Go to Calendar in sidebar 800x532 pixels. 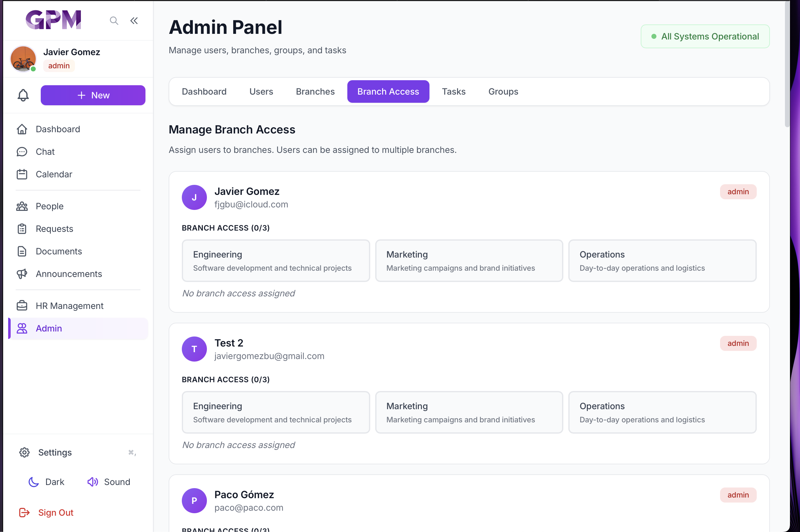pyautogui.click(x=78, y=174)
